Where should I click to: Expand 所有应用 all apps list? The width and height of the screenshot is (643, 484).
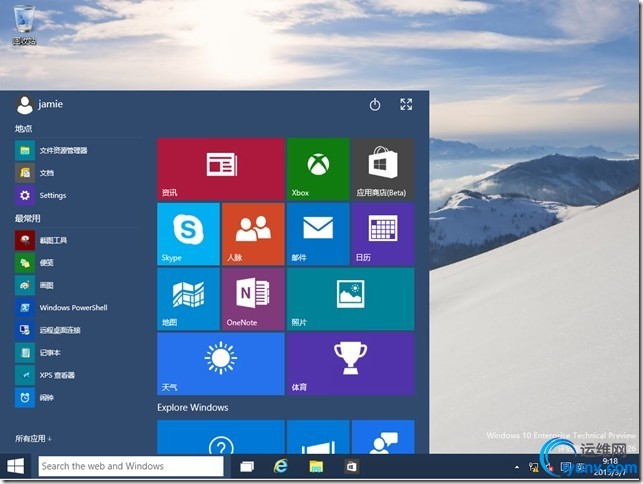[x=33, y=438]
